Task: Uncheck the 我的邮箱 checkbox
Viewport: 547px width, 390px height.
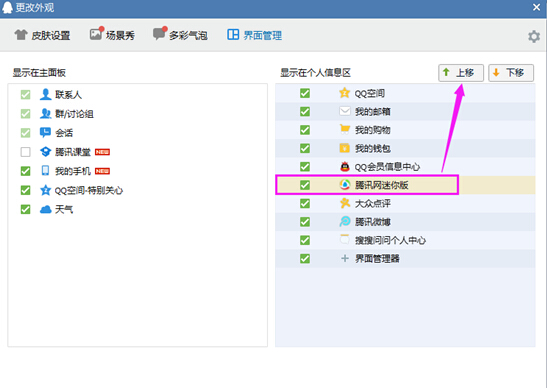Action: pyautogui.click(x=305, y=112)
